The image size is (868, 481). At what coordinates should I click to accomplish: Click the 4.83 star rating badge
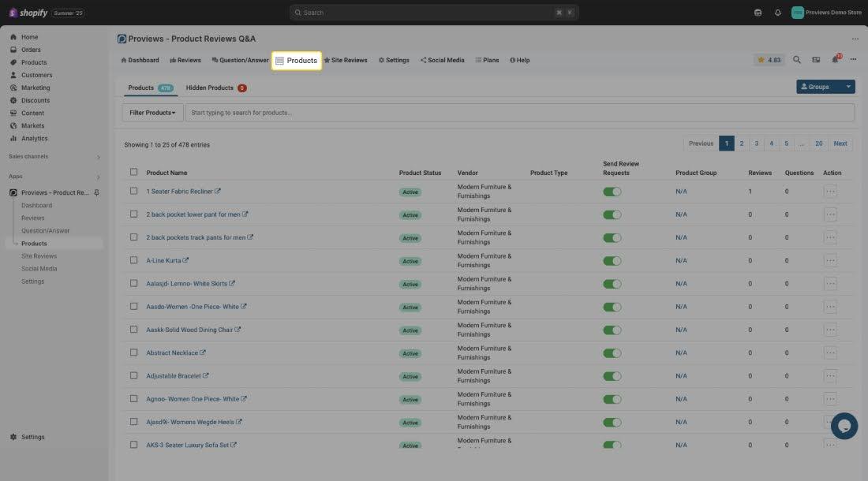point(769,60)
